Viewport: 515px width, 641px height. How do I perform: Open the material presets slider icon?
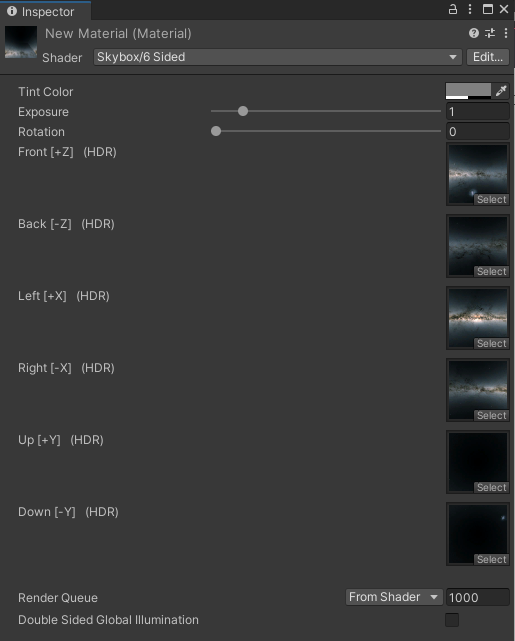(x=490, y=33)
